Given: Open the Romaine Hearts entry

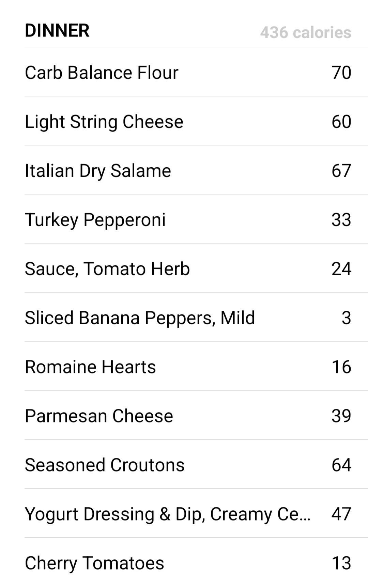Looking at the screenshot, I should 196,366.
